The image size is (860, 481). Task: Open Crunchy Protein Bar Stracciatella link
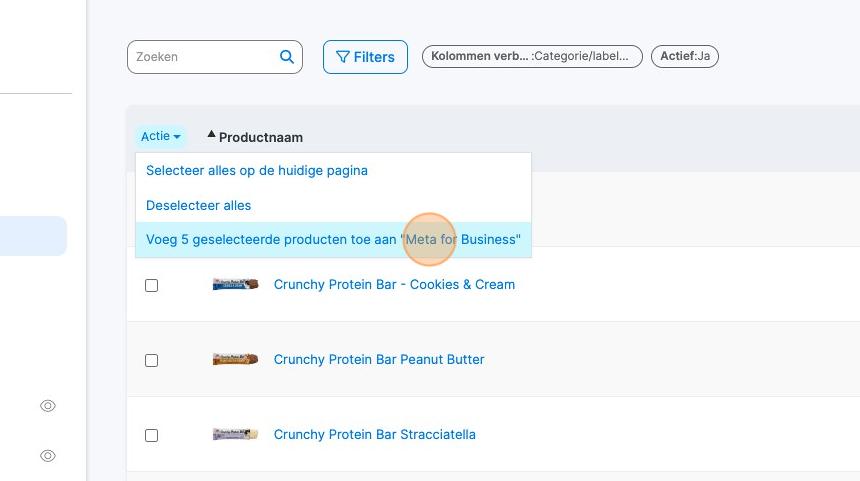click(374, 435)
